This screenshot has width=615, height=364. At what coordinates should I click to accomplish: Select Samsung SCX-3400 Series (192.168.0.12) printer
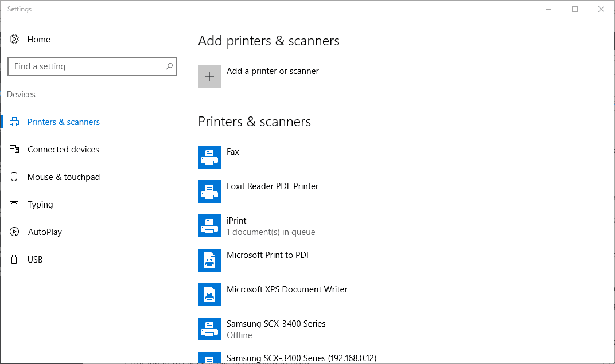[301, 358]
